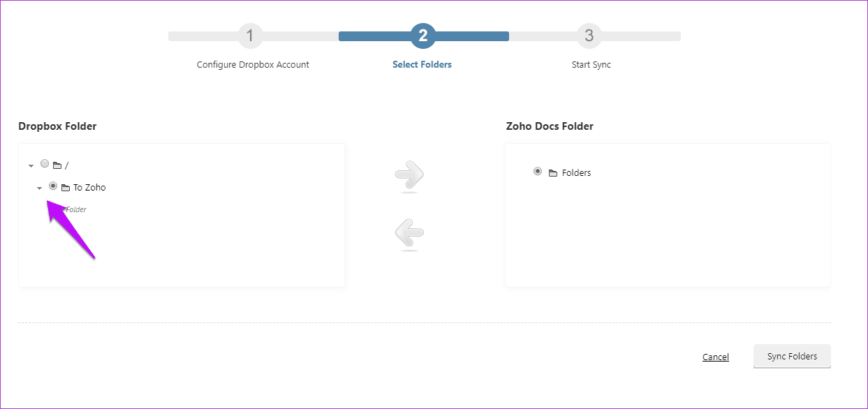The height and width of the screenshot is (409, 868).
Task: Select the To Zoho radio button
Action: tap(53, 186)
